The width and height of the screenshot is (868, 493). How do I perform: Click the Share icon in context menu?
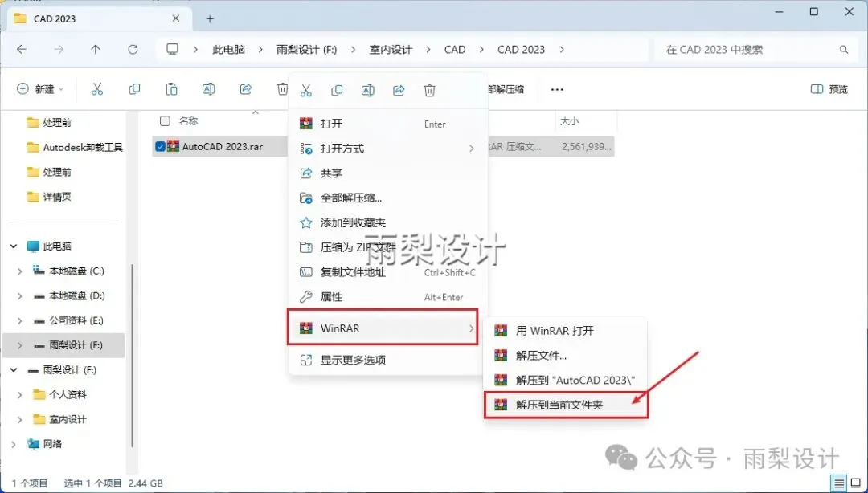coord(399,91)
